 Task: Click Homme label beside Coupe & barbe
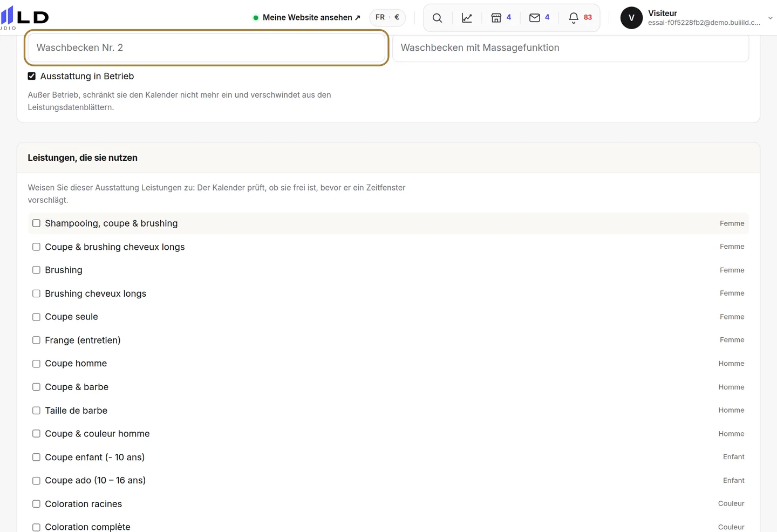[x=731, y=387]
